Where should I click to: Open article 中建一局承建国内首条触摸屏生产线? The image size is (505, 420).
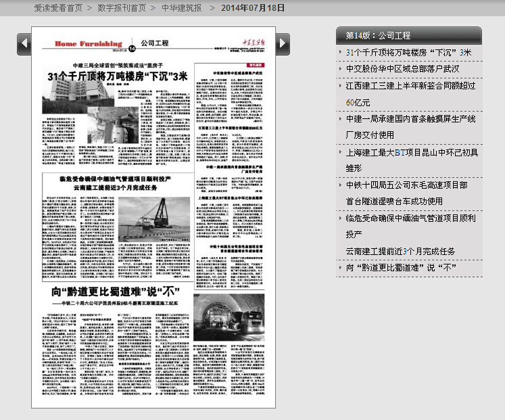click(410, 118)
